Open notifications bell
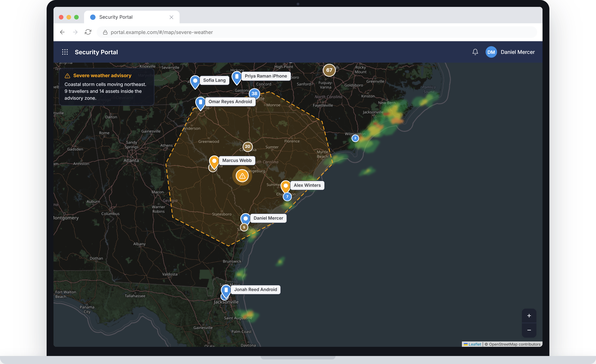The image size is (596, 364). pyautogui.click(x=475, y=52)
